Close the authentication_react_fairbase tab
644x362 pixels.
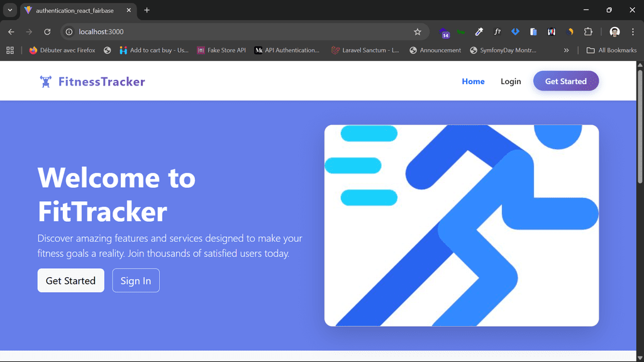tap(128, 10)
